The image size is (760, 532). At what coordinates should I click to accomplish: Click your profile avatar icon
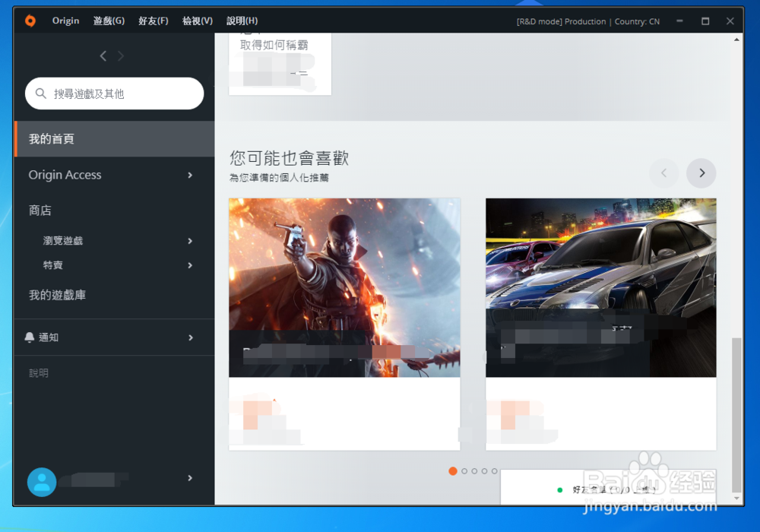click(42, 482)
